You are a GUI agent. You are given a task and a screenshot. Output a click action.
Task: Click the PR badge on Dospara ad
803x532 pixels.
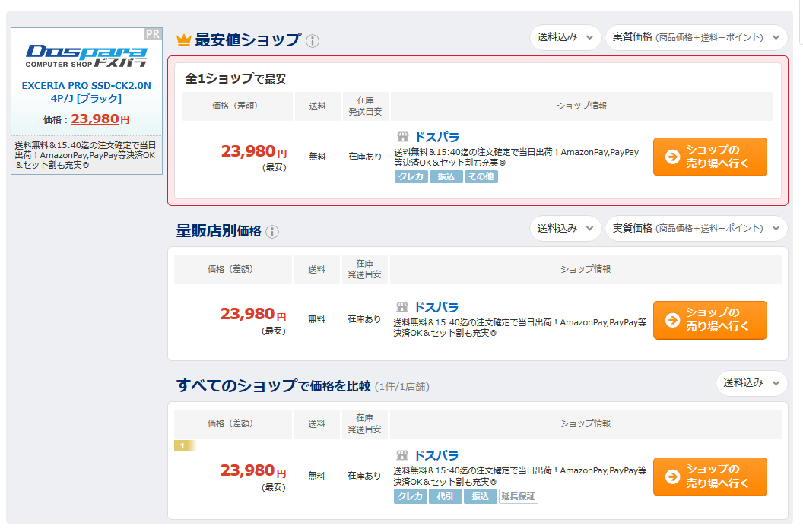coord(153,34)
